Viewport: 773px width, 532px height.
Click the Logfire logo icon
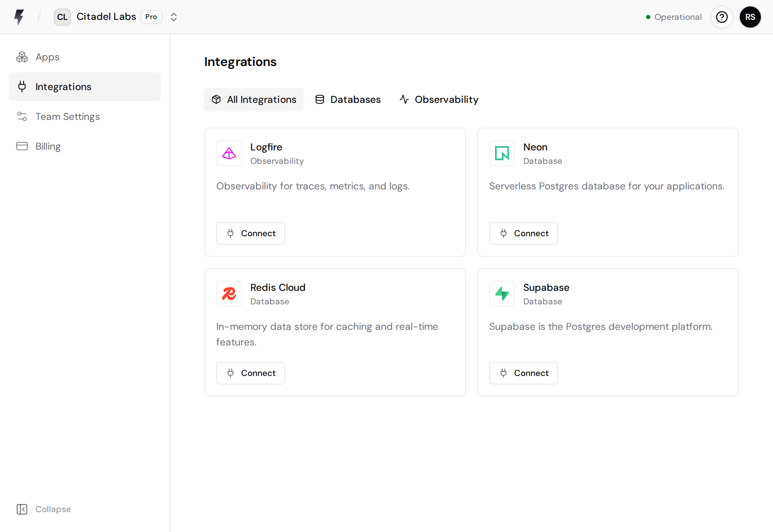[x=229, y=153]
